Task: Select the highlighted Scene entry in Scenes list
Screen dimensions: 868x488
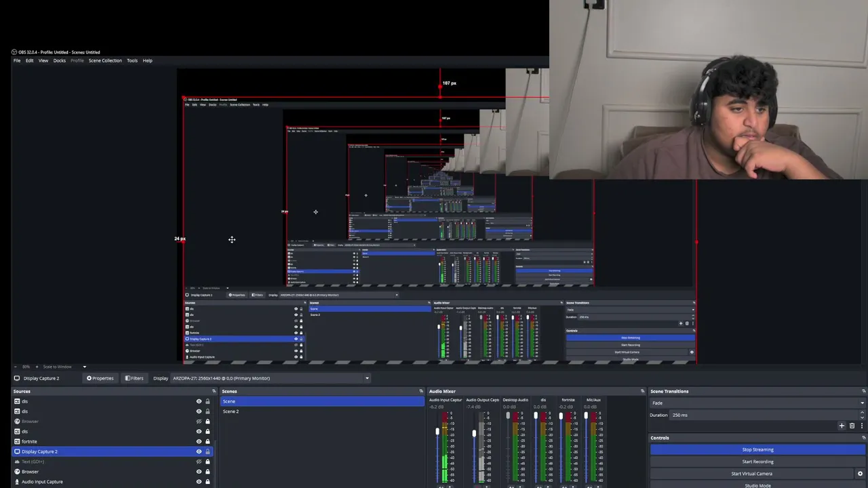Action: click(323, 401)
